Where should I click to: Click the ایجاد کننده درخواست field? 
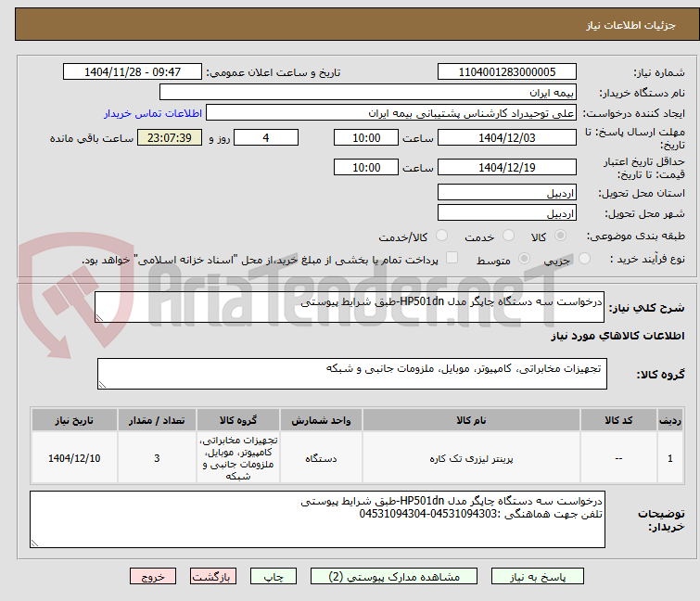tap(391, 112)
